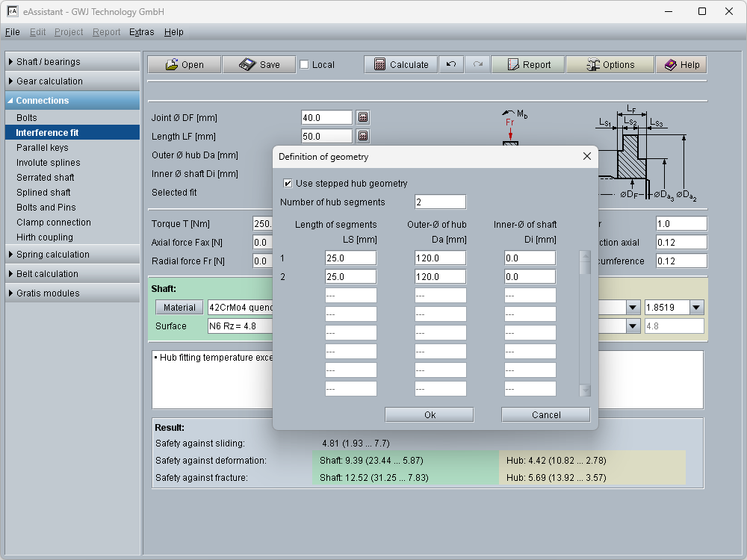Open the 1.8519 dropdown arrow

[x=696, y=308]
